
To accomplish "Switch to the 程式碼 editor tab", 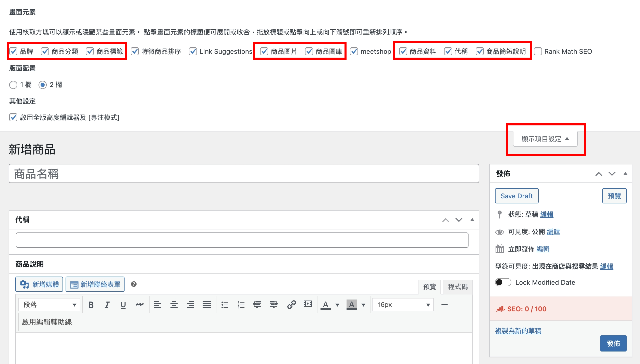I will [458, 287].
